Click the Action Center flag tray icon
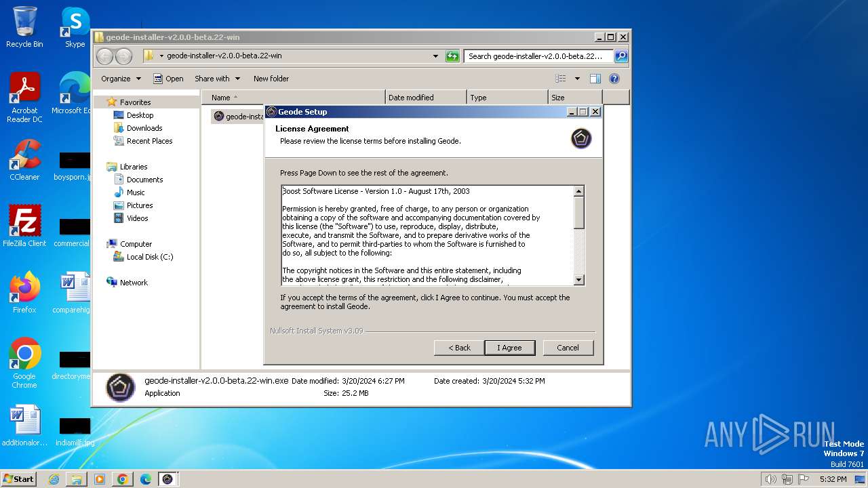The image size is (868, 488). [803, 479]
